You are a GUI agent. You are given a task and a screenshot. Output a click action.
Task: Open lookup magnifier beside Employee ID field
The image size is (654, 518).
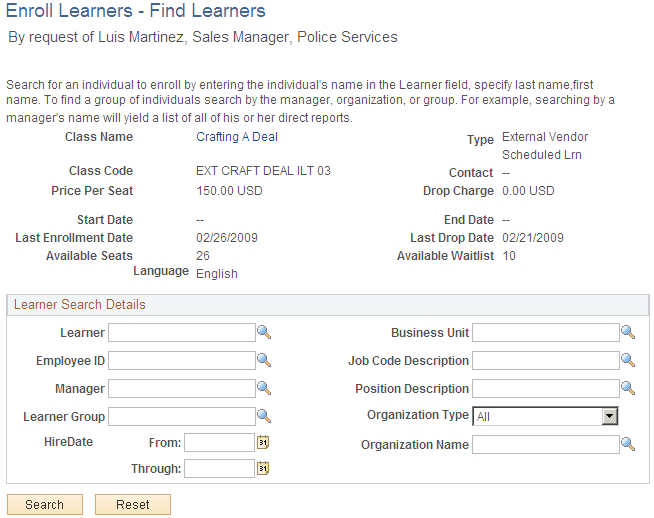pos(264,360)
